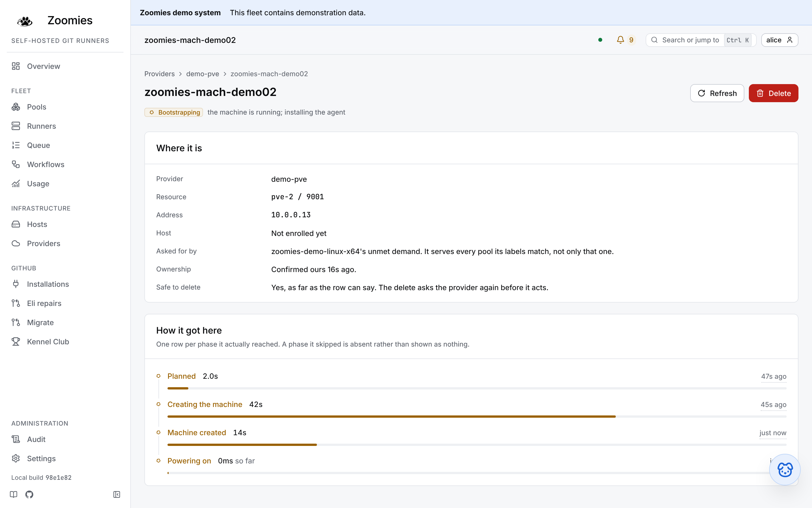The width and height of the screenshot is (812, 508).
Task: Focus the Search or jump to field
Action: [x=701, y=40]
